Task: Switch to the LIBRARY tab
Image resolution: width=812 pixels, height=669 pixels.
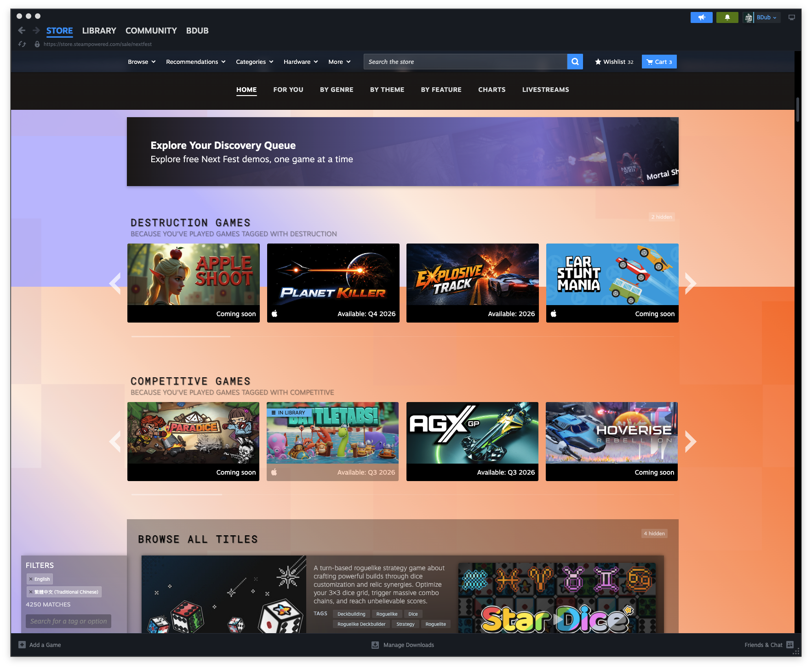Action: click(x=99, y=31)
